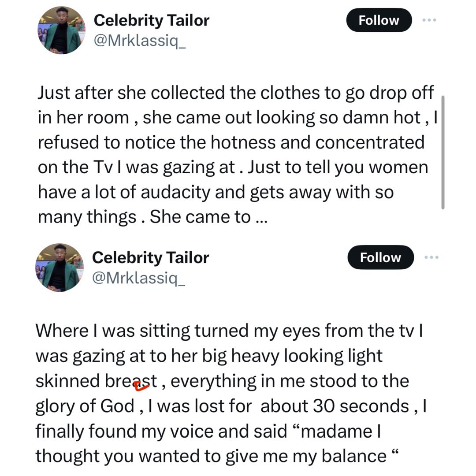Open the bottom @Mrklassiq_ handle
This screenshot has height=476, width=476.
tap(138, 278)
